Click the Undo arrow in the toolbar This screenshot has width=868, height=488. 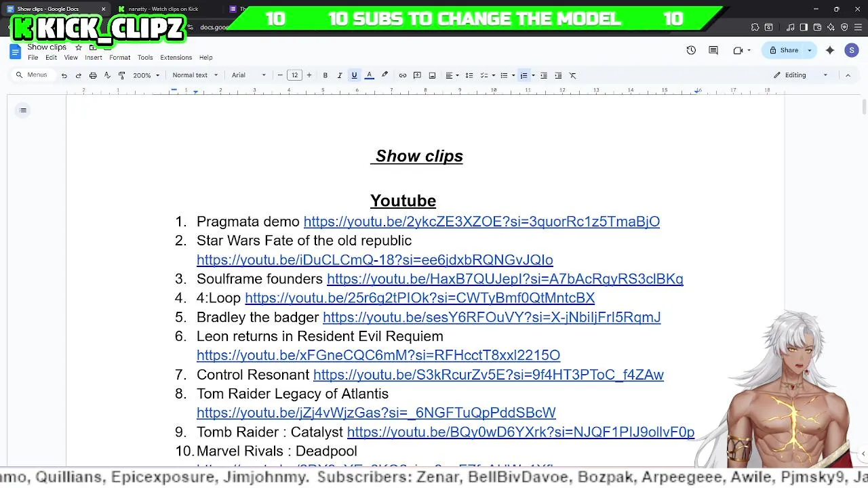pos(64,75)
